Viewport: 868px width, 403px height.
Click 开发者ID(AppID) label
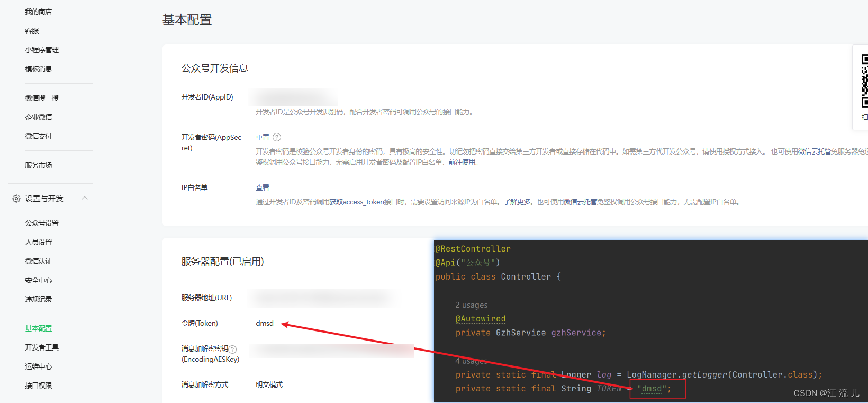click(207, 97)
